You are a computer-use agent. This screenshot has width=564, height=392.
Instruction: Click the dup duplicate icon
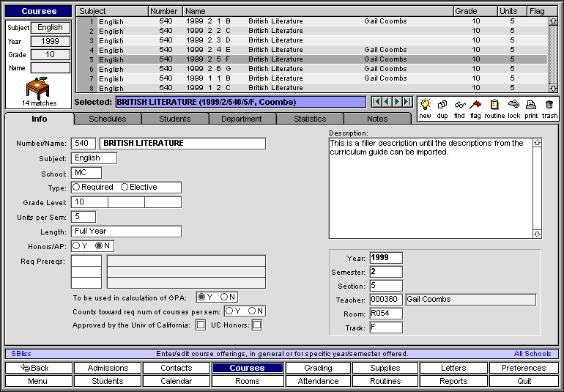[442, 105]
